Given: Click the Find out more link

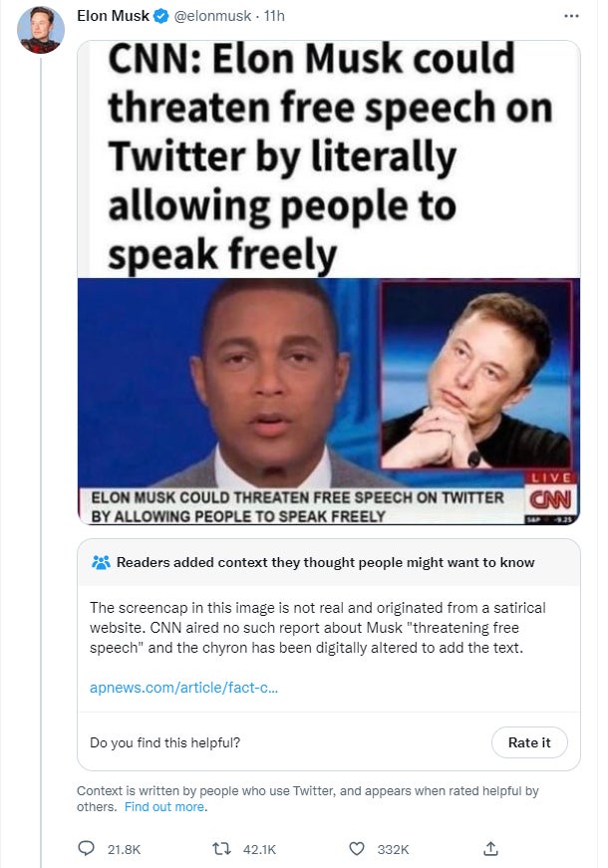Looking at the screenshot, I should [x=164, y=806].
